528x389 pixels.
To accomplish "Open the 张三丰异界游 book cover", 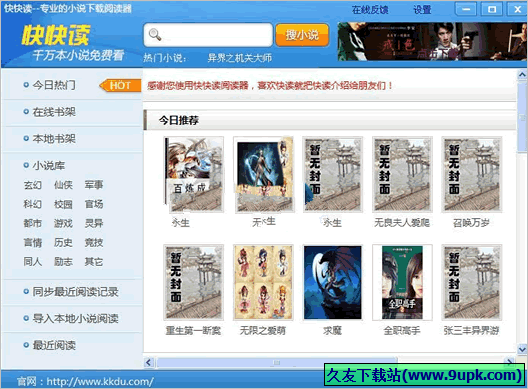I will tap(472, 282).
